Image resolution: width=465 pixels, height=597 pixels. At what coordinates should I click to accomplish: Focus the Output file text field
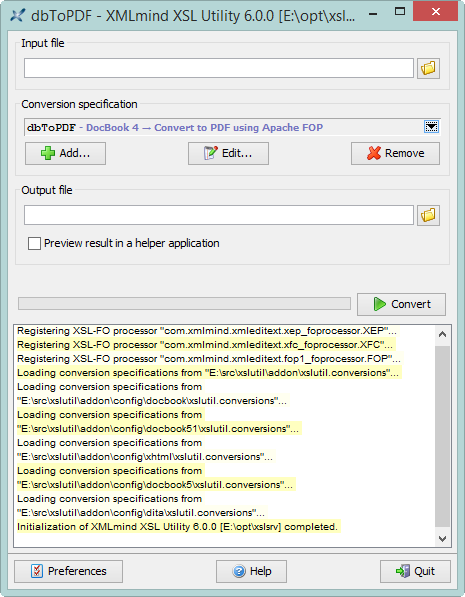pyautogui.click(x=219, y=215)
